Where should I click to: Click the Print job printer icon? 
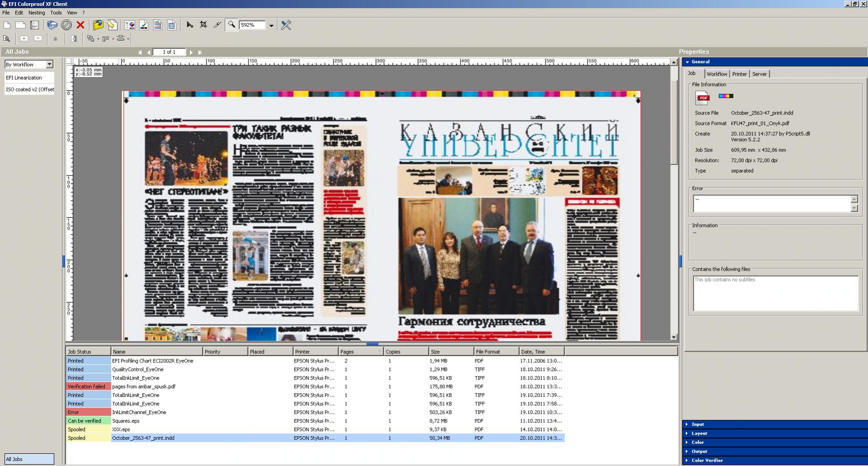(x=52, y=25)
